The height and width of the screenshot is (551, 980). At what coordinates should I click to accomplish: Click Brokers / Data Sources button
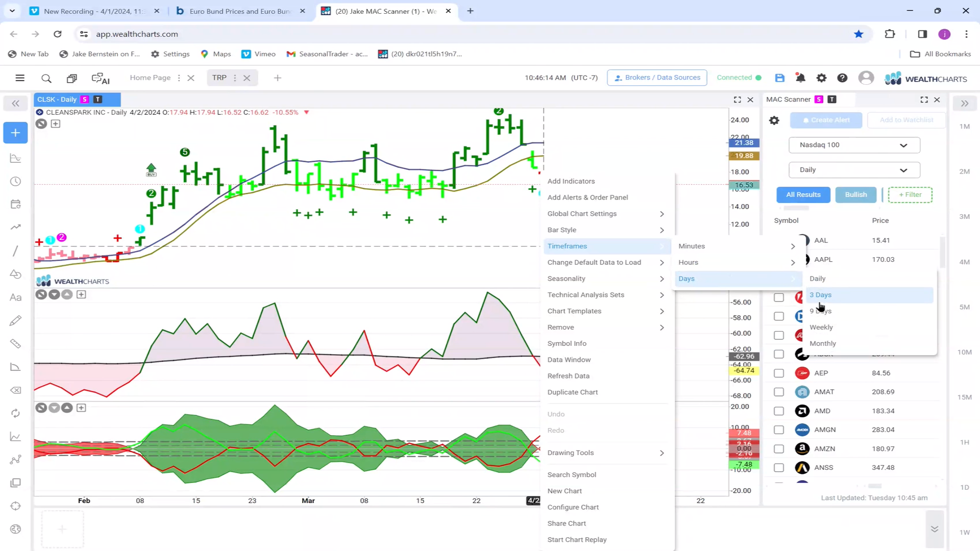657,78
